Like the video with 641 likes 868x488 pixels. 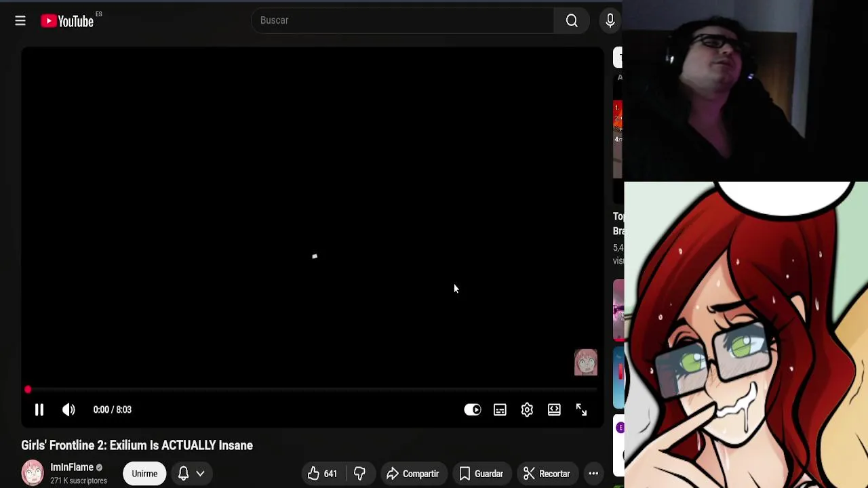[323, 474]
